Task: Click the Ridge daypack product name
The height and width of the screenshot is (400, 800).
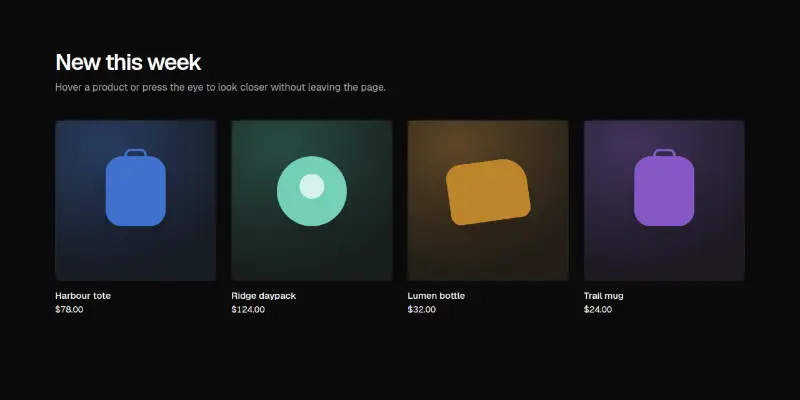Action: 263,296
